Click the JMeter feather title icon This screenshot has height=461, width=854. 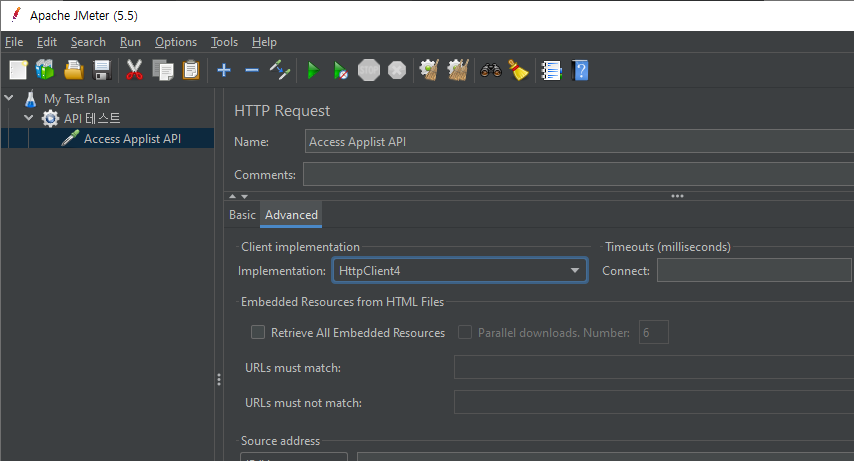point(16,15)
